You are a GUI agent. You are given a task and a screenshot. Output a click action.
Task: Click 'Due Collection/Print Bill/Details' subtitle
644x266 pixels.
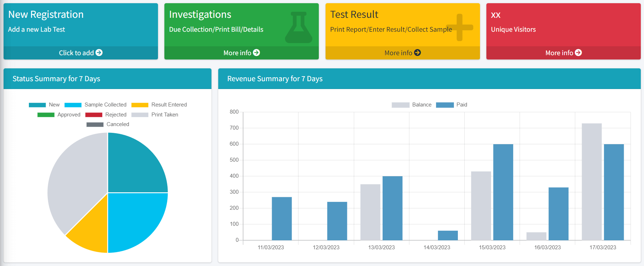(x=216, y=30)
